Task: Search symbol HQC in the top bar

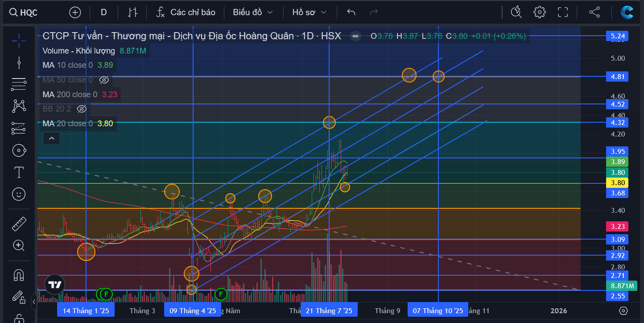Action: [24, 12]
